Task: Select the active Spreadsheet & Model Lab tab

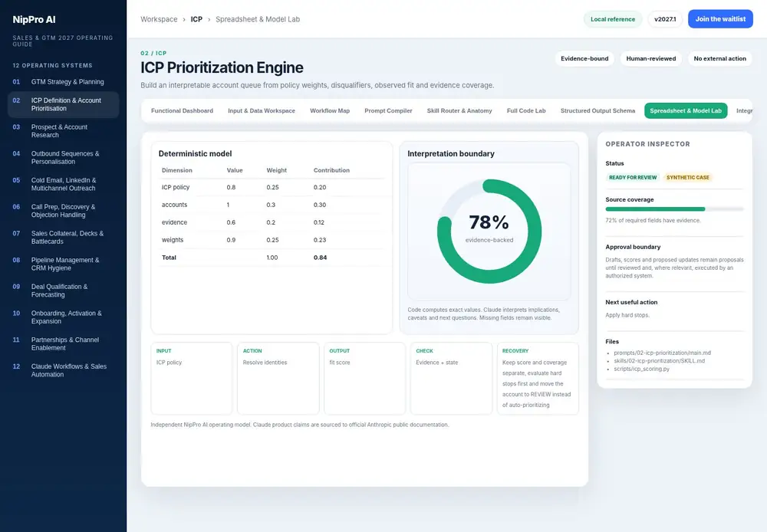Action: (686, 110)
